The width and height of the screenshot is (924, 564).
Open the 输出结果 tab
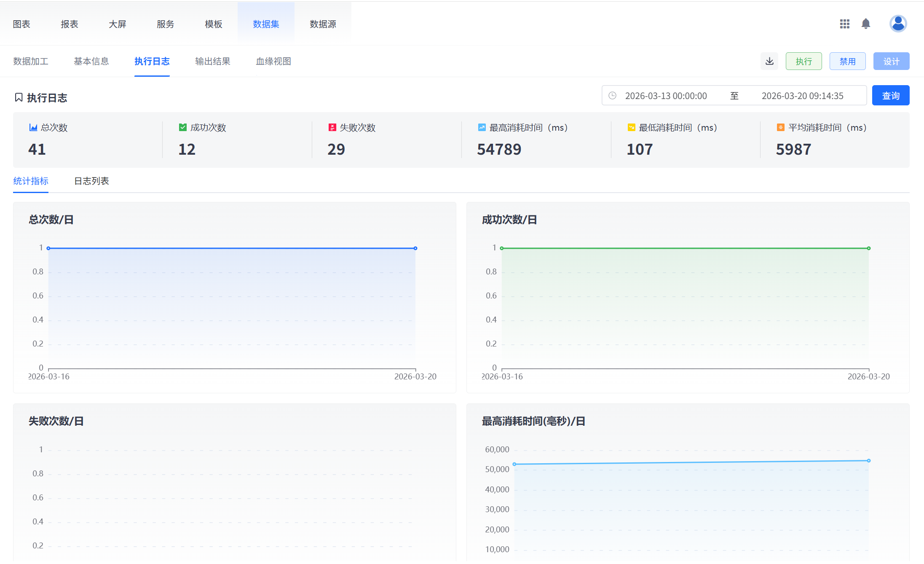tap(212, 61)
